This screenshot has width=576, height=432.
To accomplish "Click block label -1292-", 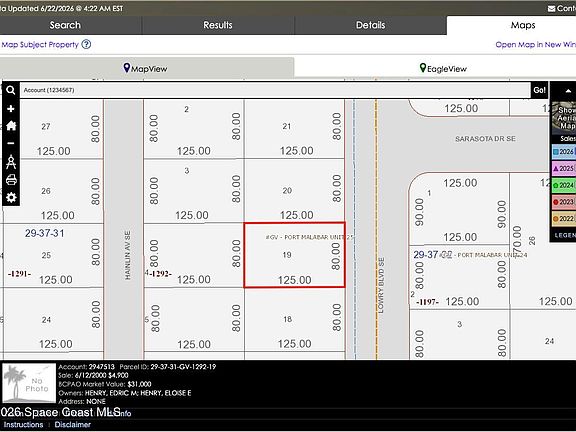I will (160, 274).
